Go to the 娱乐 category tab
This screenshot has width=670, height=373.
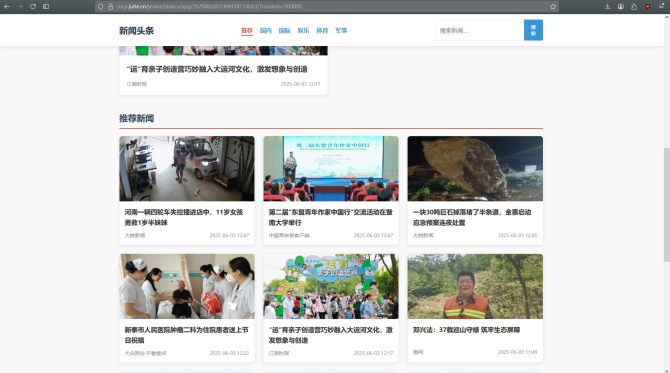coord(303,30)
